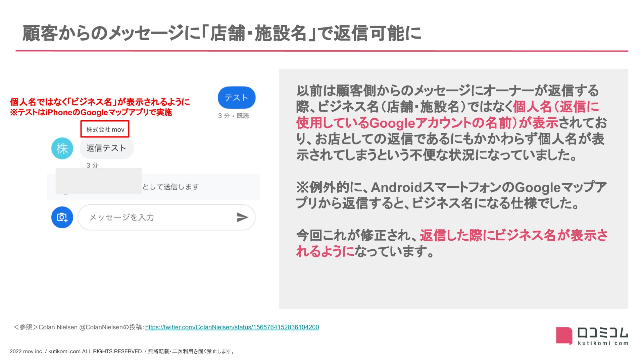Click the ＜参照＞Colan Nielsen reference text
Viewport: 644px width, 362px height.
(79, 327)
